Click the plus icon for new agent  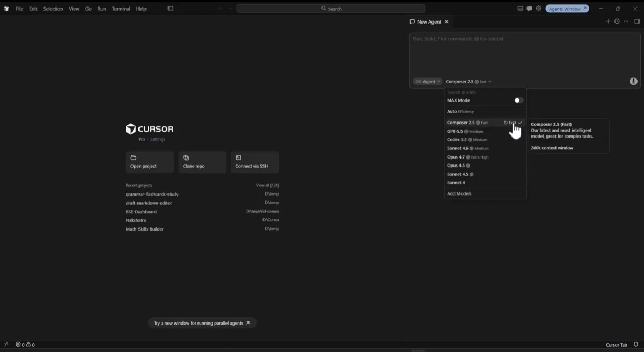click(x=608, y=21)
